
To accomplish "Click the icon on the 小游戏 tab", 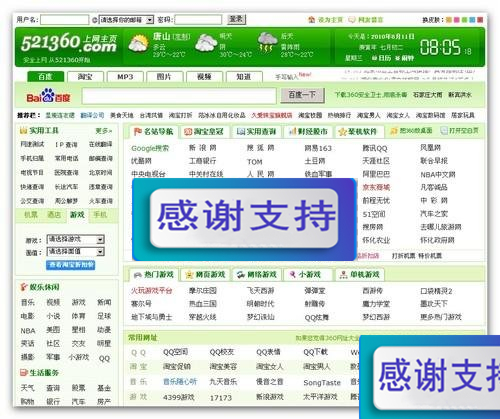I will pyautogui.click(x=293, y=275).
